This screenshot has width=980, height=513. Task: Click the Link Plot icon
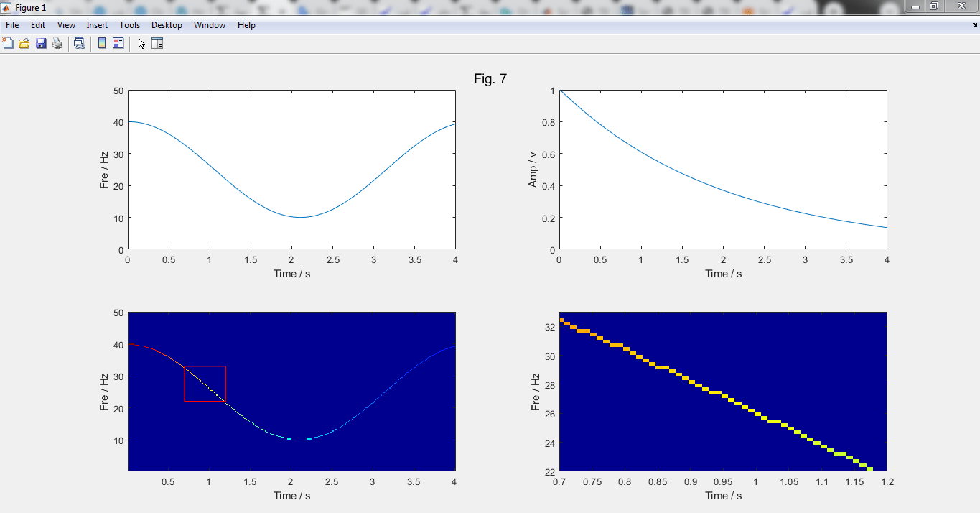pyautogui.click(x=80, y=44)
